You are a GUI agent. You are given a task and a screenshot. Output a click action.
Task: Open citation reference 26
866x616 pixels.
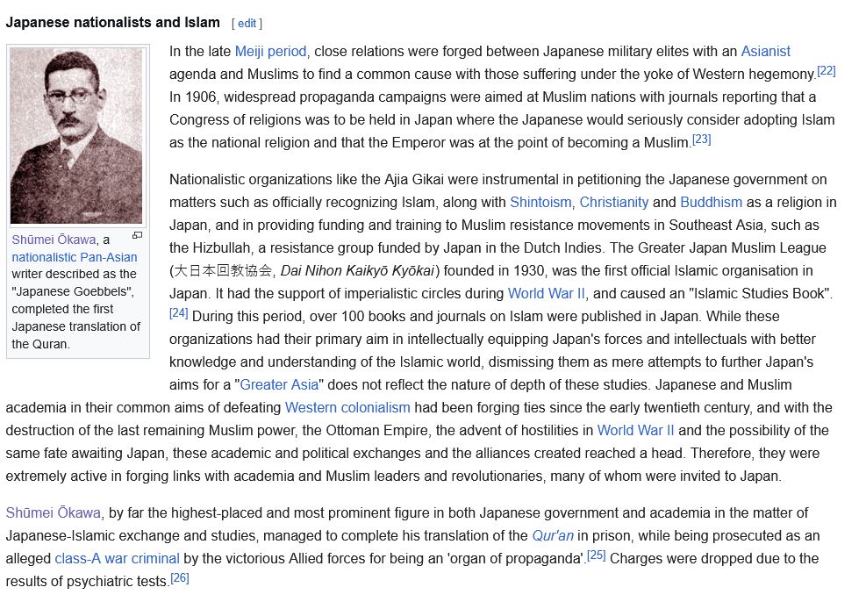coord(180,578)
